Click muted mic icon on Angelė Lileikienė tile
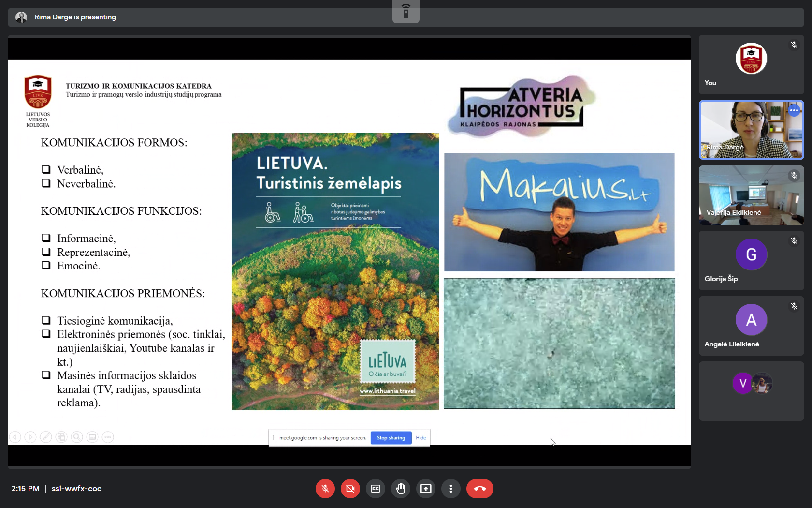812x508 pixels. (x=794, y=306)
